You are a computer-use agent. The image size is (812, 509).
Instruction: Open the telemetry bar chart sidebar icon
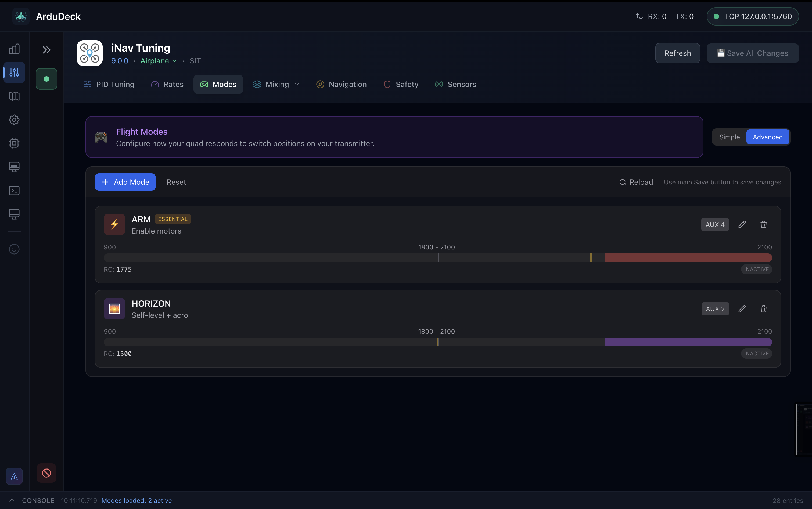point(14,49)
